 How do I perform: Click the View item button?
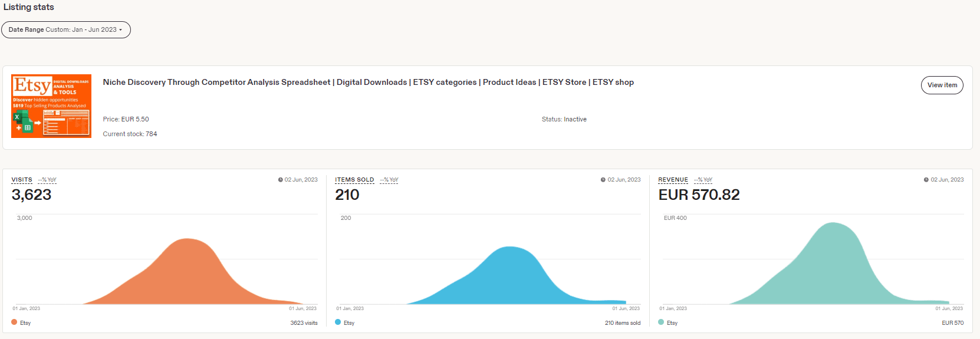tap(942, 85)
